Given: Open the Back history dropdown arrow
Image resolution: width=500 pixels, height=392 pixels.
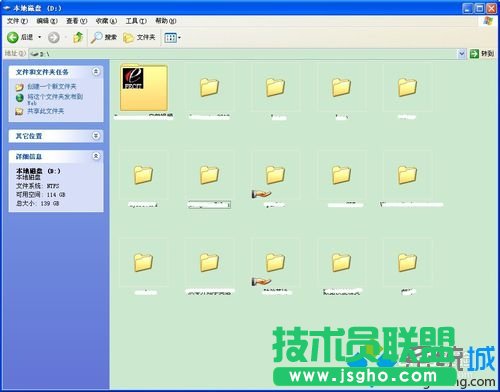Looking at the screenshot, I should click(x=40, y=37).
